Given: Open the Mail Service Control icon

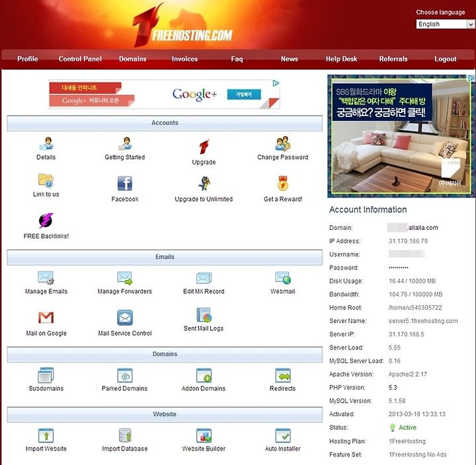Looking at the screenshot, I should 125,318.
